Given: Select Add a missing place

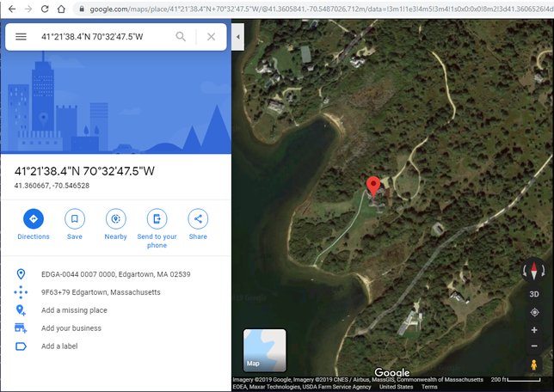Looking at the screenshot, I should point(74,310).
